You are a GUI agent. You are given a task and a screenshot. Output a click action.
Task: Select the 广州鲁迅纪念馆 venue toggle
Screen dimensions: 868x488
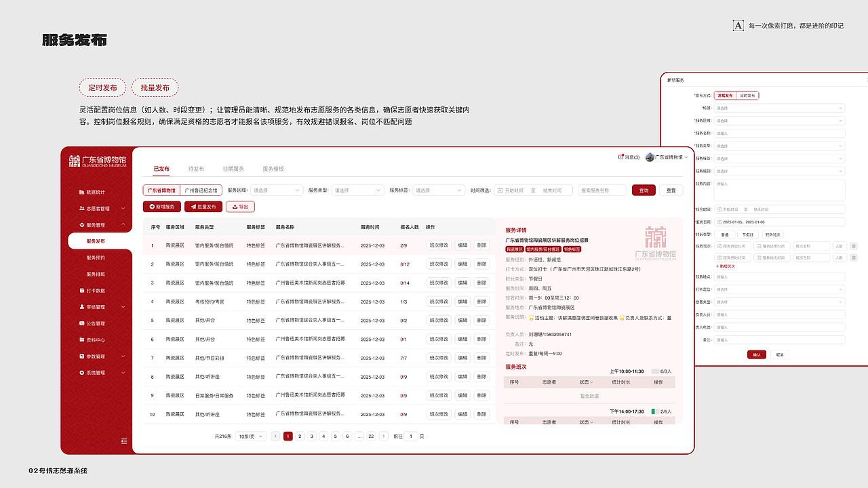click(200, 190)
